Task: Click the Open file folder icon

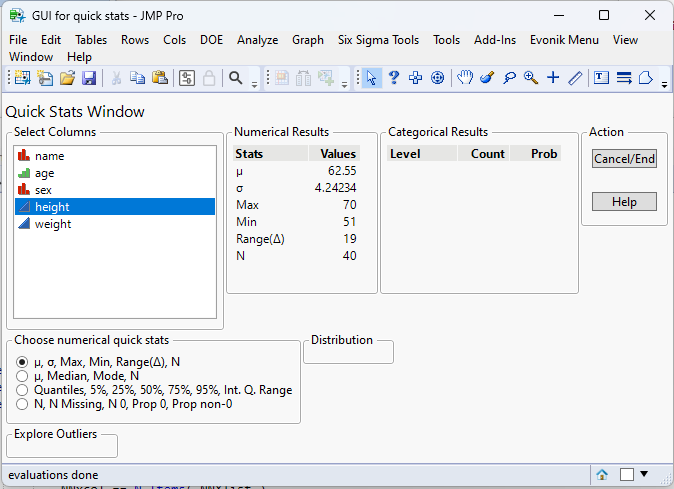Action: point(67,78)
